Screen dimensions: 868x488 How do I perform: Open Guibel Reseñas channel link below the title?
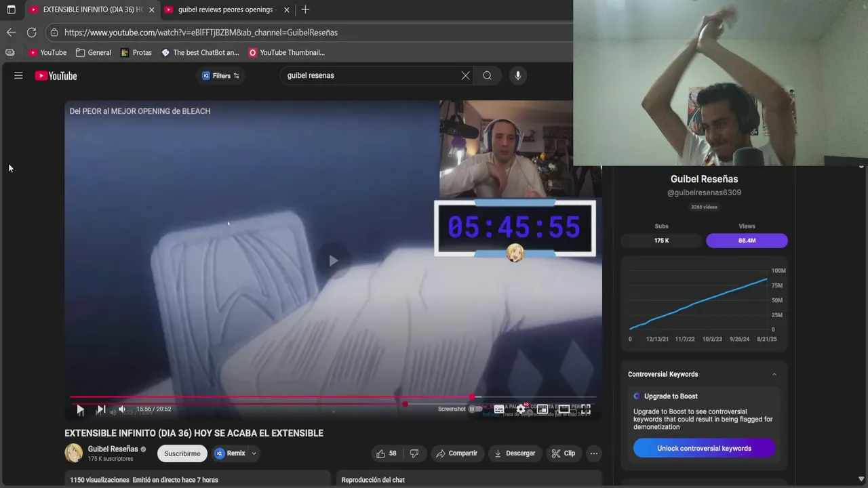coord(113,449)
